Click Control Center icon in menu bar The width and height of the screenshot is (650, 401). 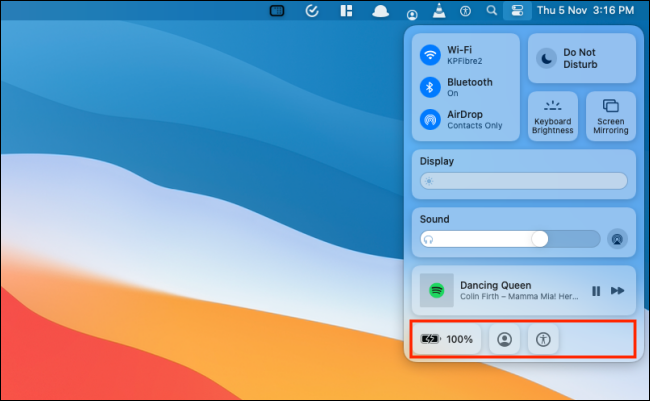pos(517,11)
